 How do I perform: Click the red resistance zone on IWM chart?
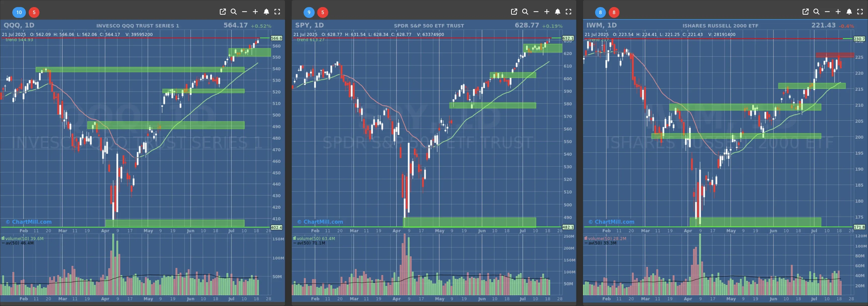(x=835, y=55)
